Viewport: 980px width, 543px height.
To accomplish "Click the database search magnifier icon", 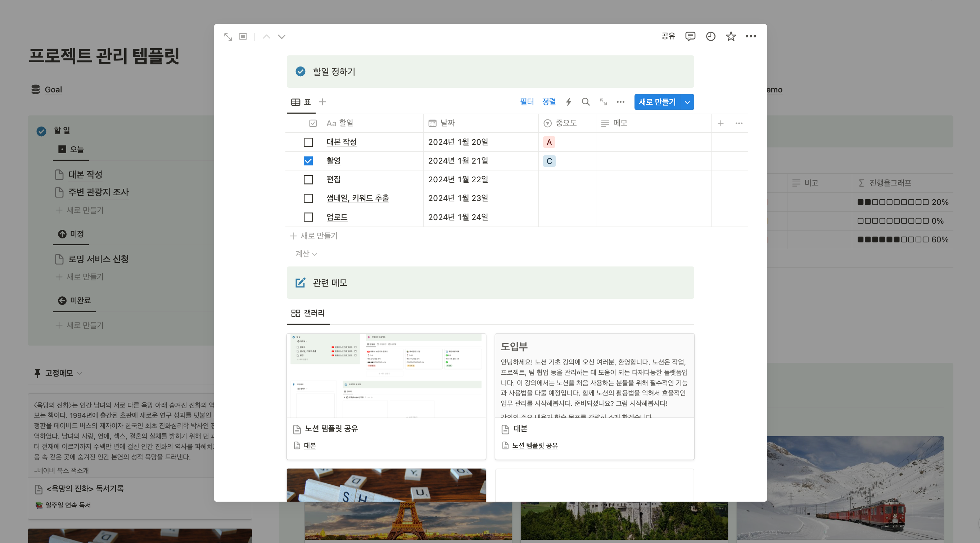I will tap(586, 102).
